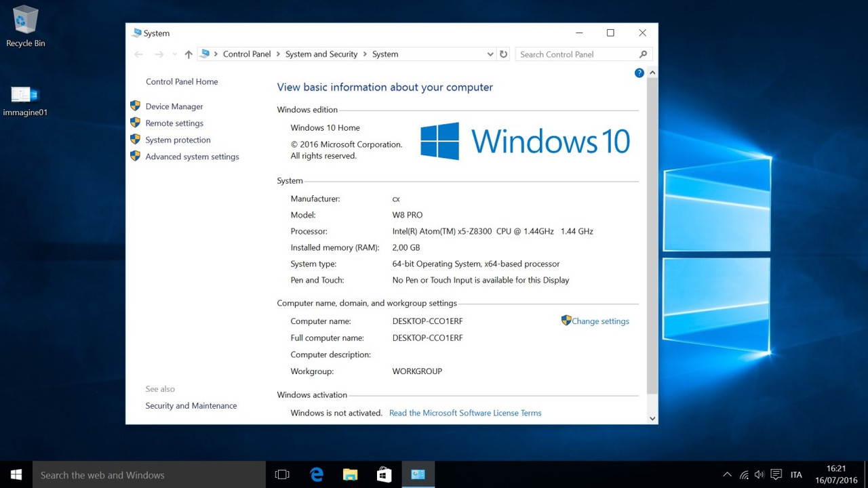The height and width of the screenshot is (488, 868).
Task: Open help with the question mark icon
Action: 639,73
